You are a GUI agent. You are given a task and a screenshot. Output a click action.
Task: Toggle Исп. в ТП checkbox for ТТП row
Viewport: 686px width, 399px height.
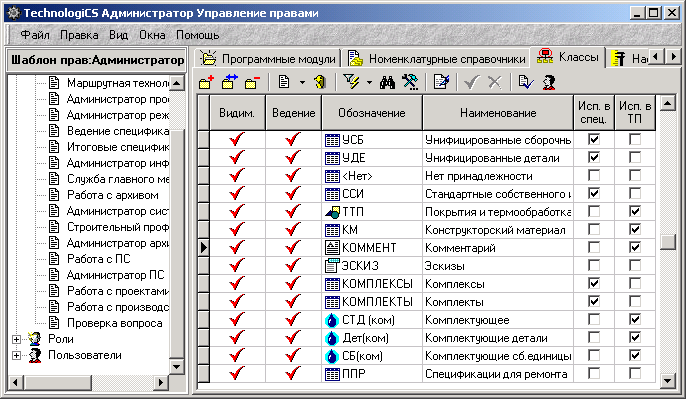(635, 211)
